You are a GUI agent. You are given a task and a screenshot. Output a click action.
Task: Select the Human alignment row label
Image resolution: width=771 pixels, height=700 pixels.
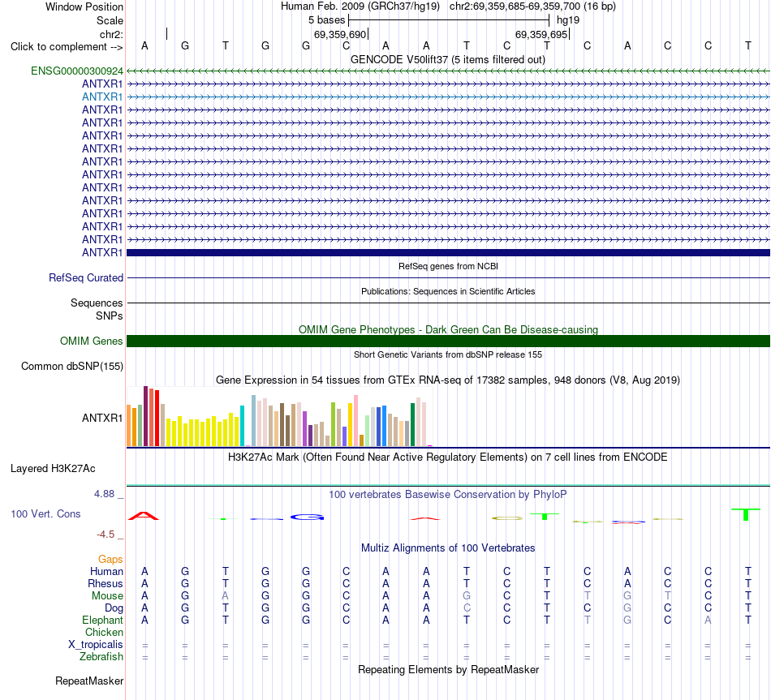pyautogui.click(x=106, y=571)
